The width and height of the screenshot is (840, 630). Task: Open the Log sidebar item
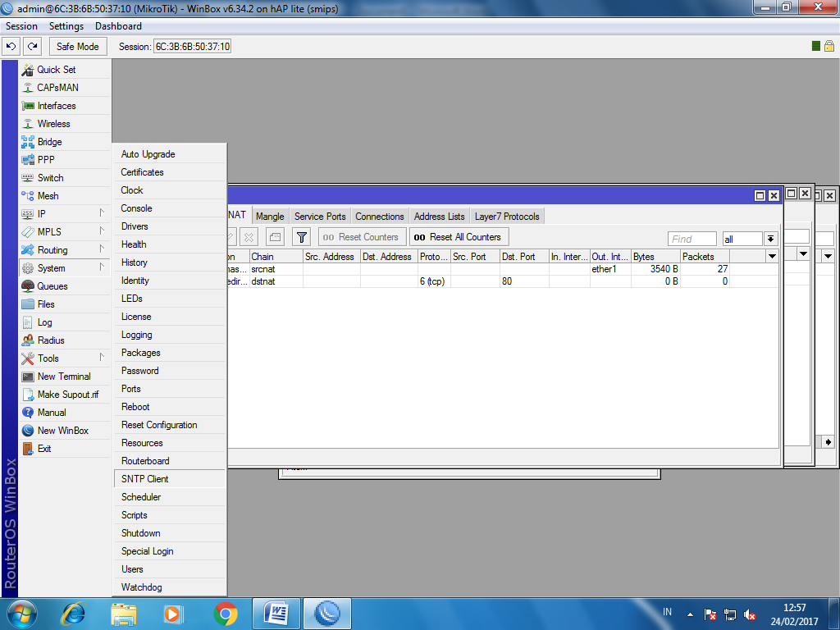[x=65, y=322]
